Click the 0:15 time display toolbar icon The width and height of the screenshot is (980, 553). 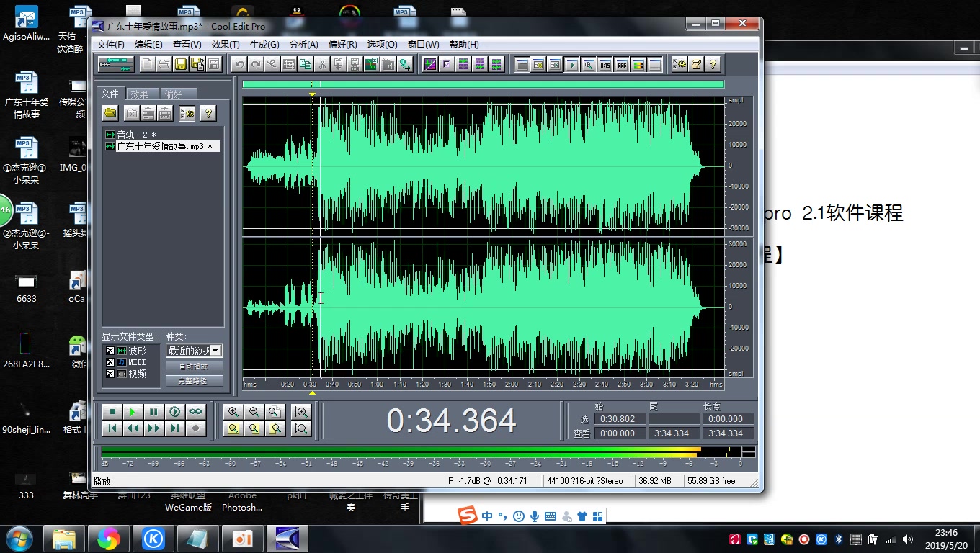pyautogui.click(x=605, y=64)
